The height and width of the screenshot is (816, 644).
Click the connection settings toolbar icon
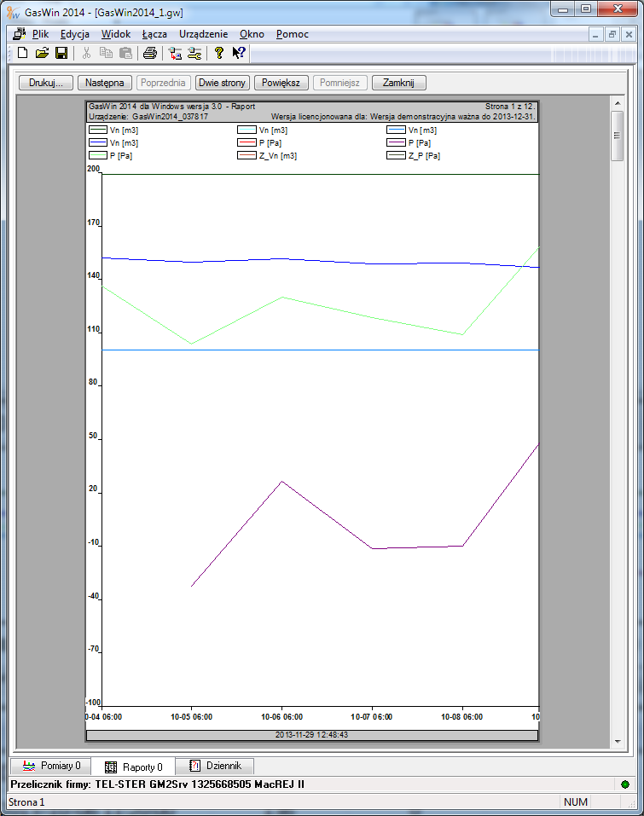coord(194,53)
